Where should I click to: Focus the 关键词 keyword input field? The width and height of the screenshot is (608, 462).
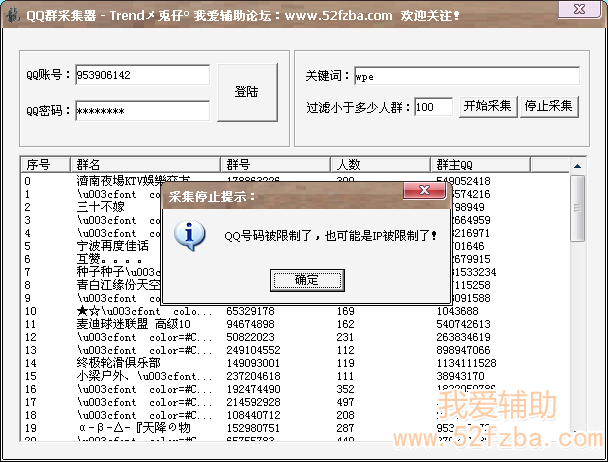(467, 76)
